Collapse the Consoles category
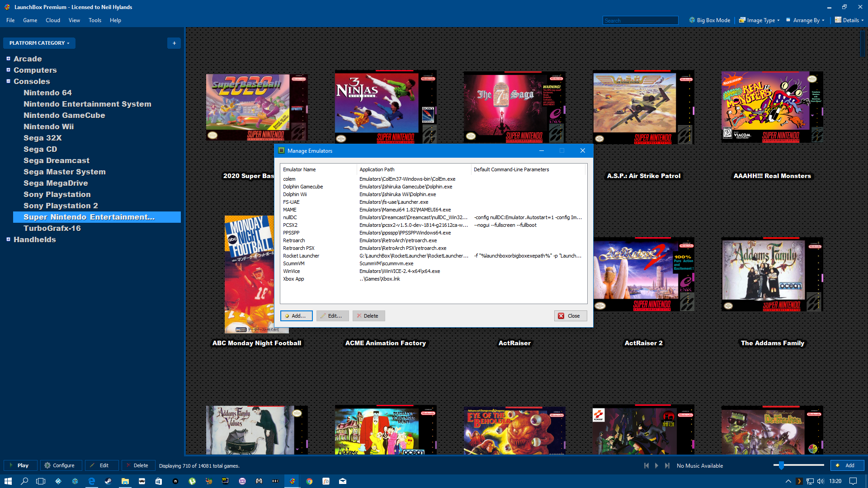The width and height of the screenshot is (868, 488). (x=8, y=81)
